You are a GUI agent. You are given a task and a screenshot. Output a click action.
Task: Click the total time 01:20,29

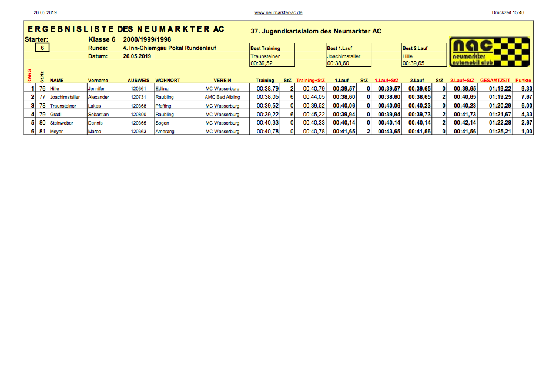500,106
